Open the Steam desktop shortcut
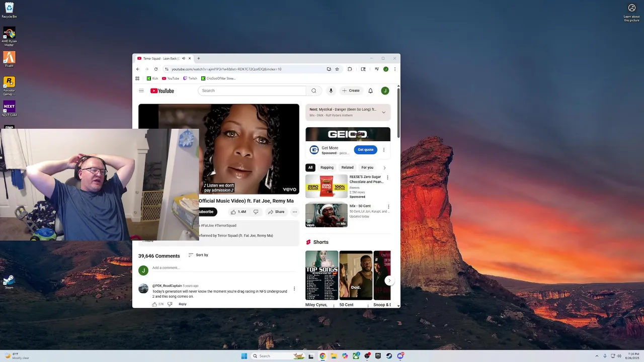 click(x=9, y=282)
